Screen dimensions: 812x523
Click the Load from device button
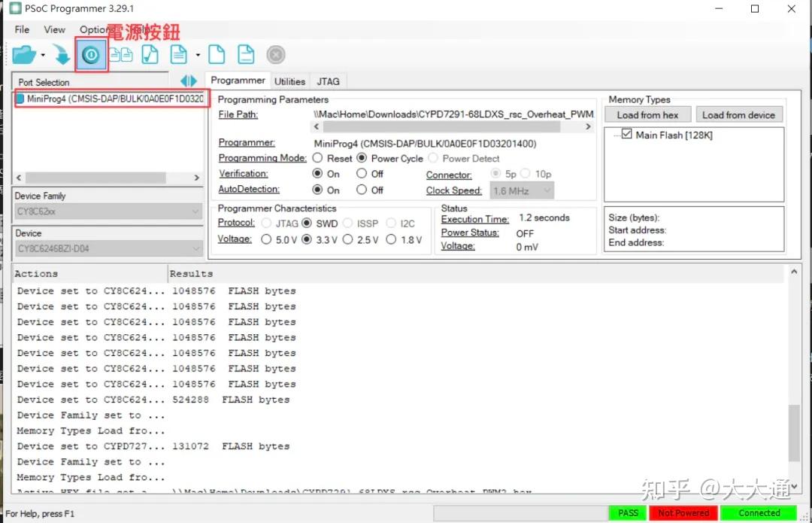click(739, 114)
